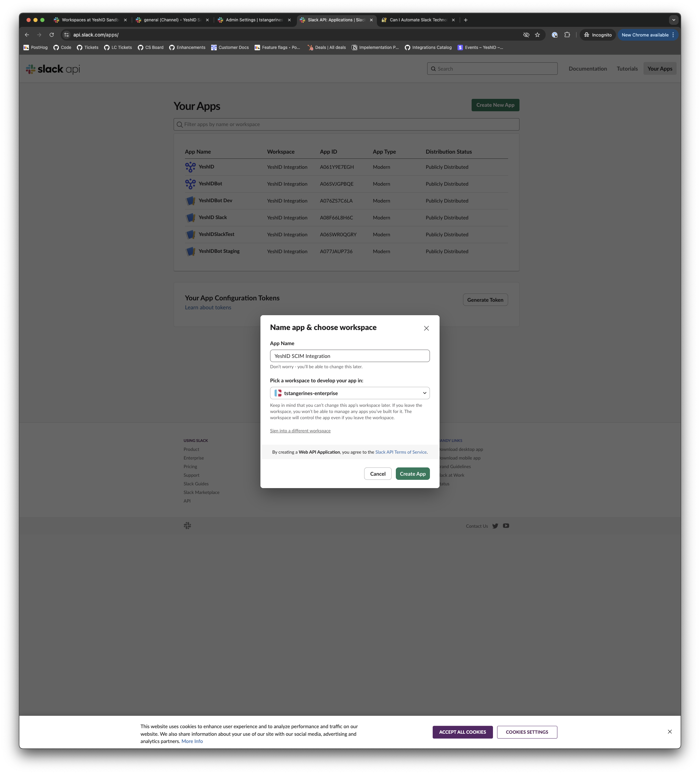Close the Slack API Applications tab
The image size is (700, 774).
click(371, 20)
